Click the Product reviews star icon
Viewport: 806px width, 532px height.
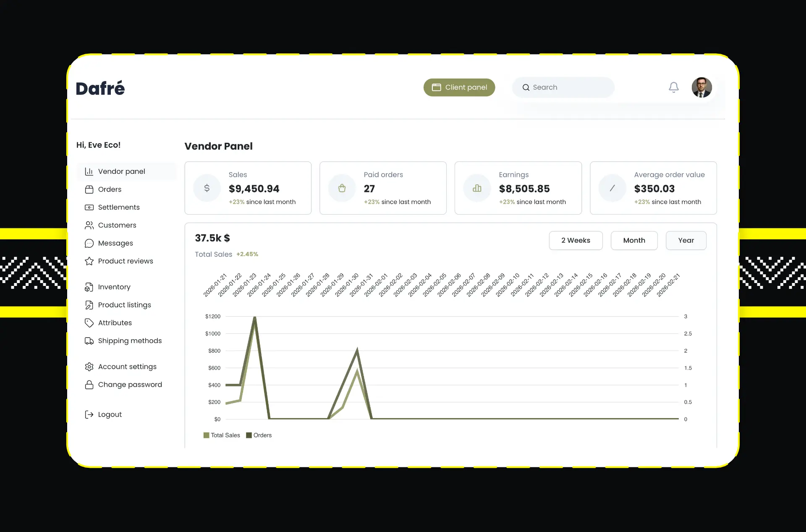[x=89, y=261]
